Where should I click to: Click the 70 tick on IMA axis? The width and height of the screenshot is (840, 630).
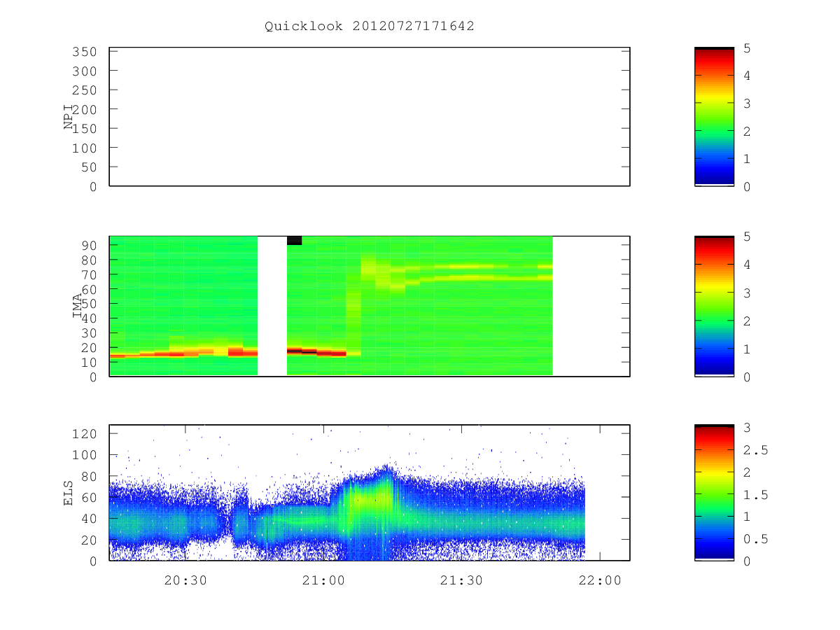89,274
